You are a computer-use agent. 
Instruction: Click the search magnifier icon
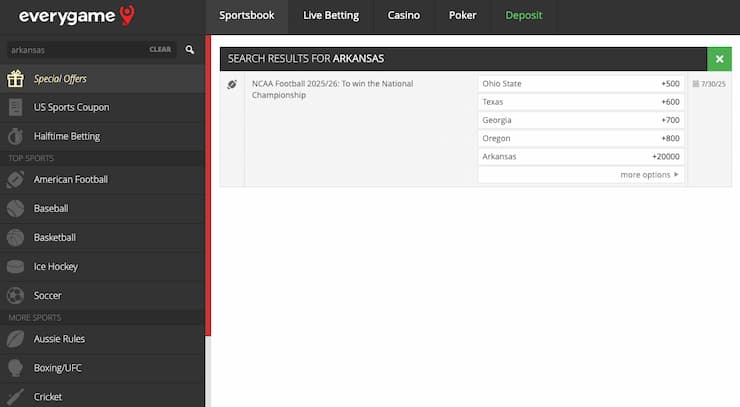[190, 50]
